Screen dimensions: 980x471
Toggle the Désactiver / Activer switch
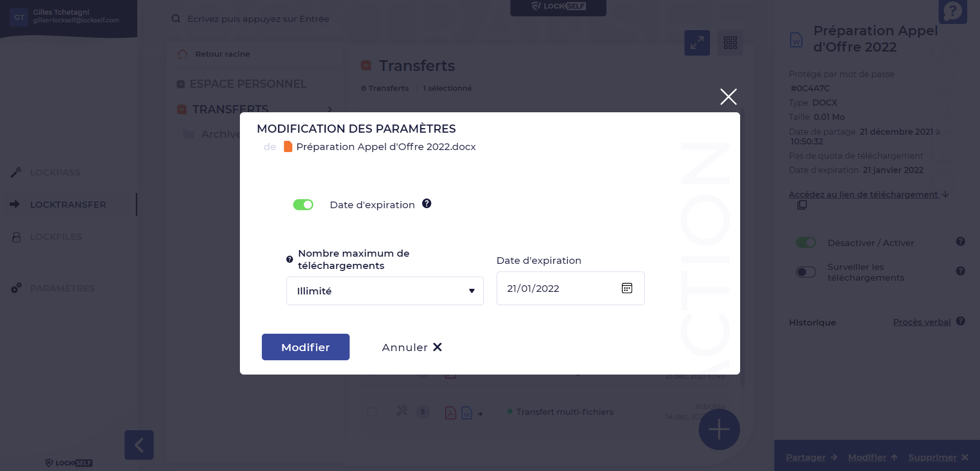[x=806, y=243]
